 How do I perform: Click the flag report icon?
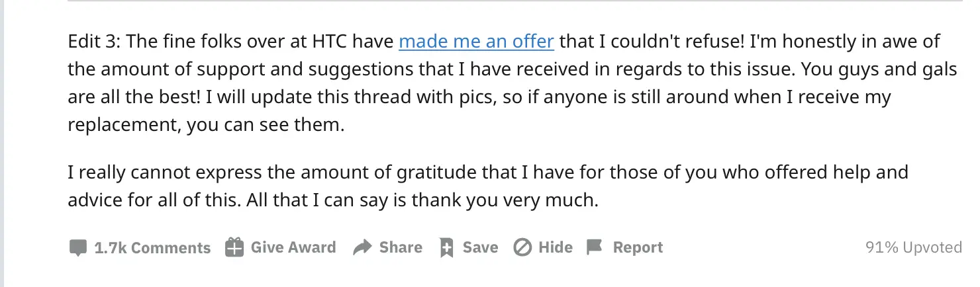[x=595, y=247]
